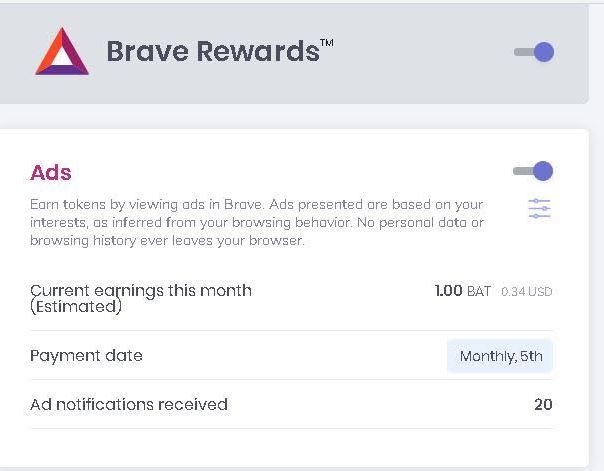Click the 'interests, as inferred from' text line

point(256,222)
